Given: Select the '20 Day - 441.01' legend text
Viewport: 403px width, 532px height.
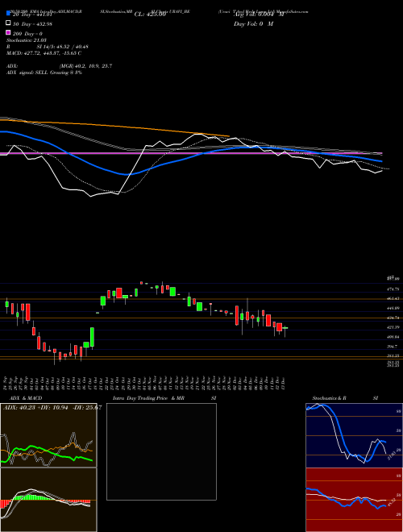Looking at the screenshot, I should pos(32,15).
